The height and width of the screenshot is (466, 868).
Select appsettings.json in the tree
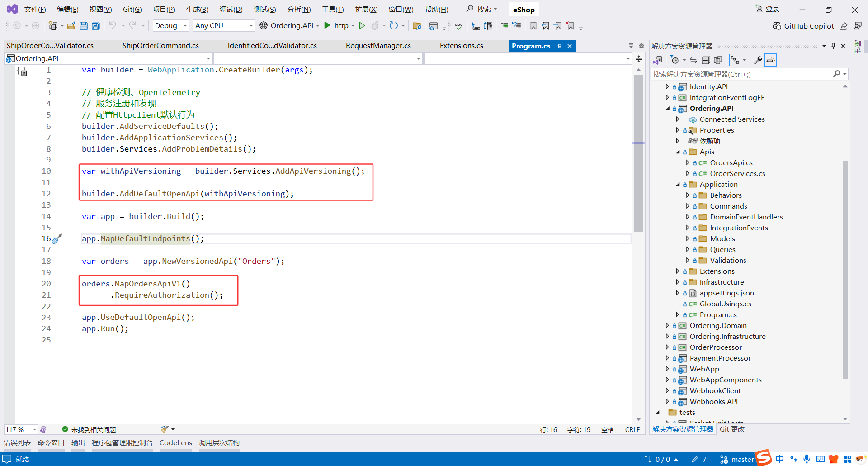coord(726,293)
